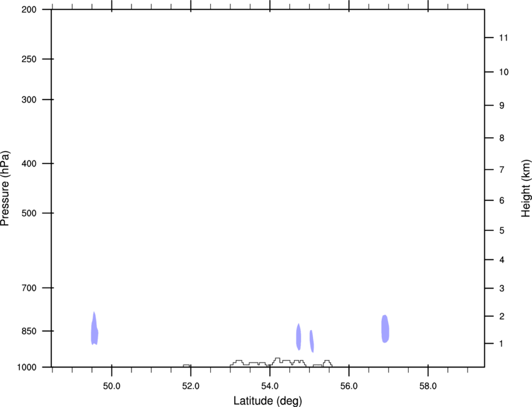The width and height of the screenshot is (532, 407).
Task: Click height tick label 1
Action: (501, 344)
